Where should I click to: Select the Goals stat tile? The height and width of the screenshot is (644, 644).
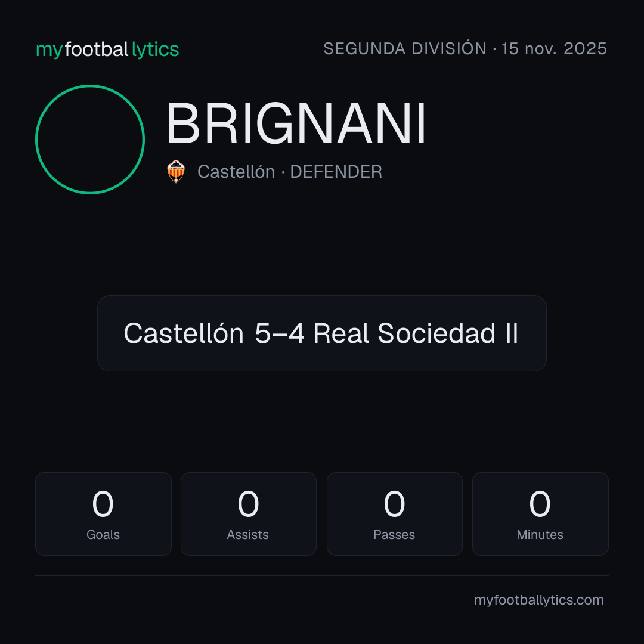(x=103, y=514)
